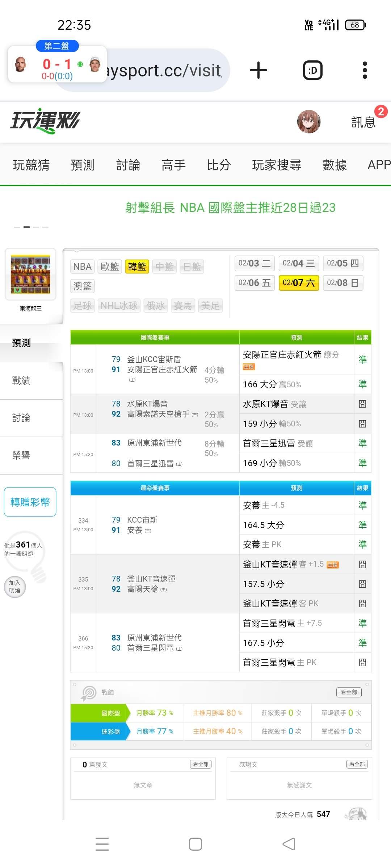Tap 看全部 in the 感謝文 box
The height and width of the screenshot is (868, 391).
pyautogui.click(x=357, y=764)
